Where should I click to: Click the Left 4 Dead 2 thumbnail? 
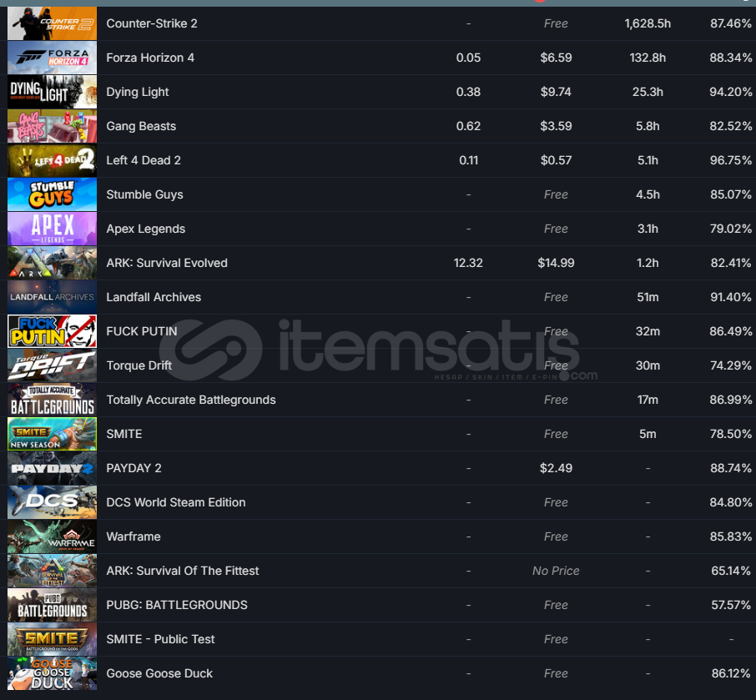pos(52,160)
